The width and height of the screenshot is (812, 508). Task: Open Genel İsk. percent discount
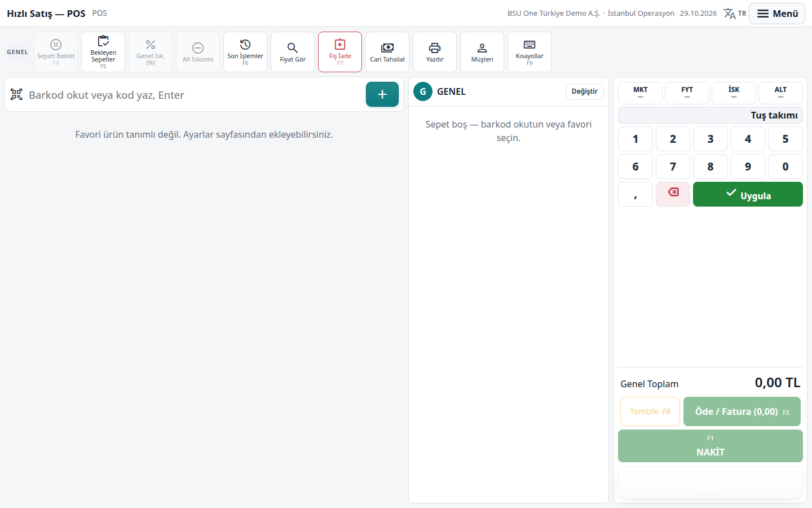pyautogui.click(x=151, y=52)
